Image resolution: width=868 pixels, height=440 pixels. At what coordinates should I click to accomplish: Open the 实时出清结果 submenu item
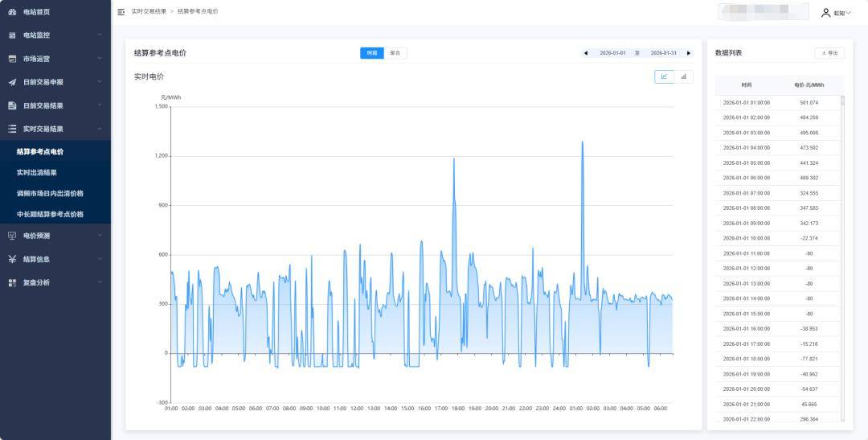coord(37,172)
